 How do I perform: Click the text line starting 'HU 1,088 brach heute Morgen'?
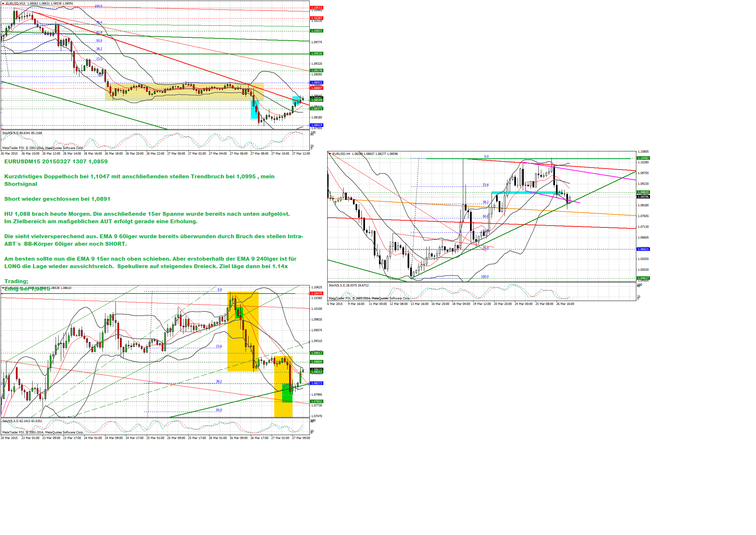tap(147, 214)
